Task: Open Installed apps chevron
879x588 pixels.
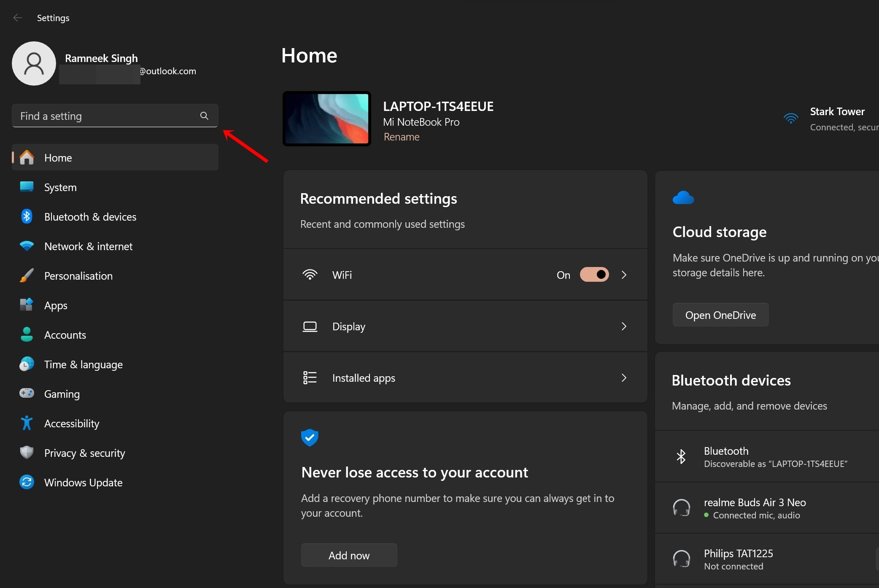Action: 624,378
